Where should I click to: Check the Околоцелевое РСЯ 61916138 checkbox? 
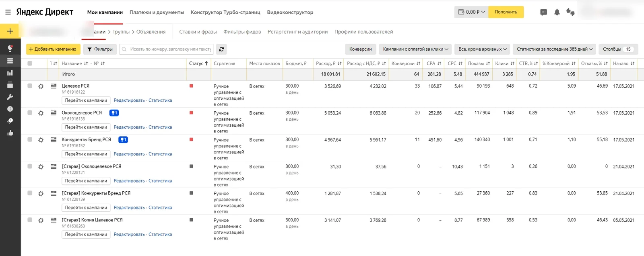click(x=30, y=113)
